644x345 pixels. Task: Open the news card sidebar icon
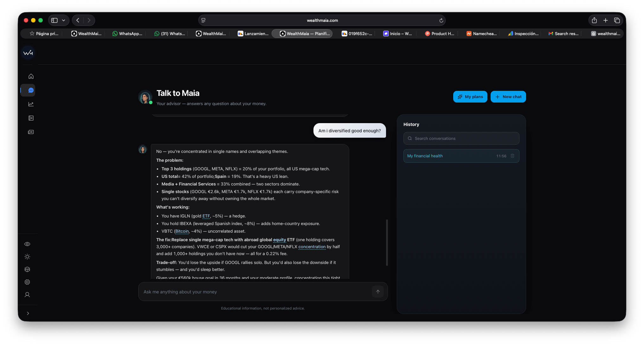pos(31,132)
